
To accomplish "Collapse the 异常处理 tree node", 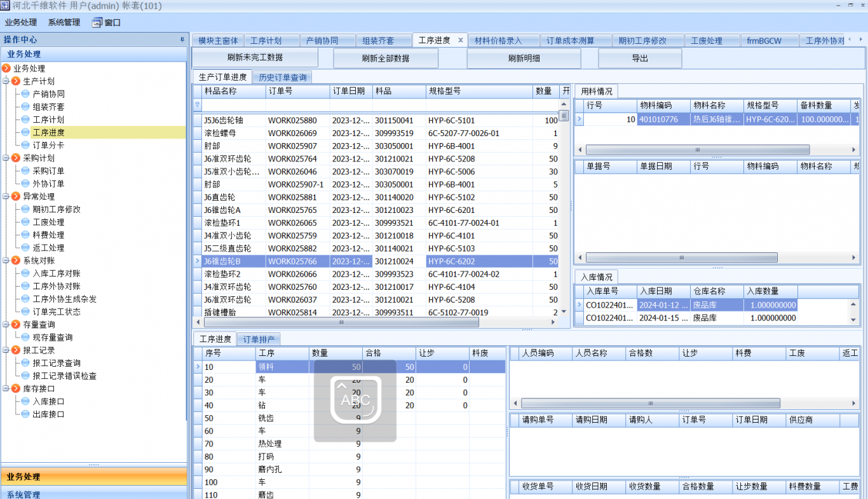I will [x=6, y=196].
